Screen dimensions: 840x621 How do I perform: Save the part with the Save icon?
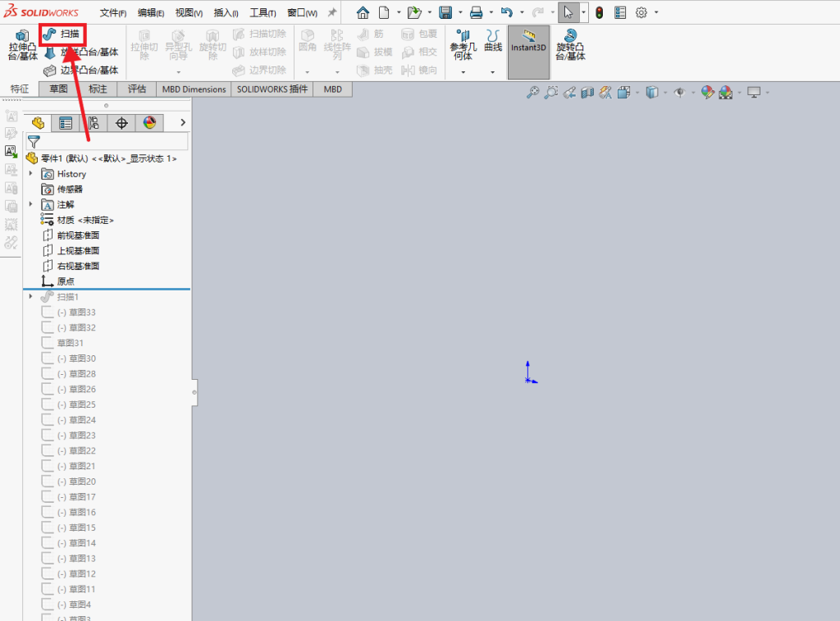445,12
